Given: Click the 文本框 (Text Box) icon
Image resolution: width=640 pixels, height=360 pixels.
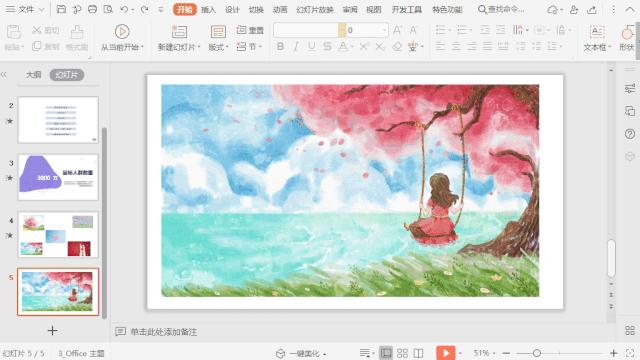Looking at the screenshot, I should click(597, 31).
